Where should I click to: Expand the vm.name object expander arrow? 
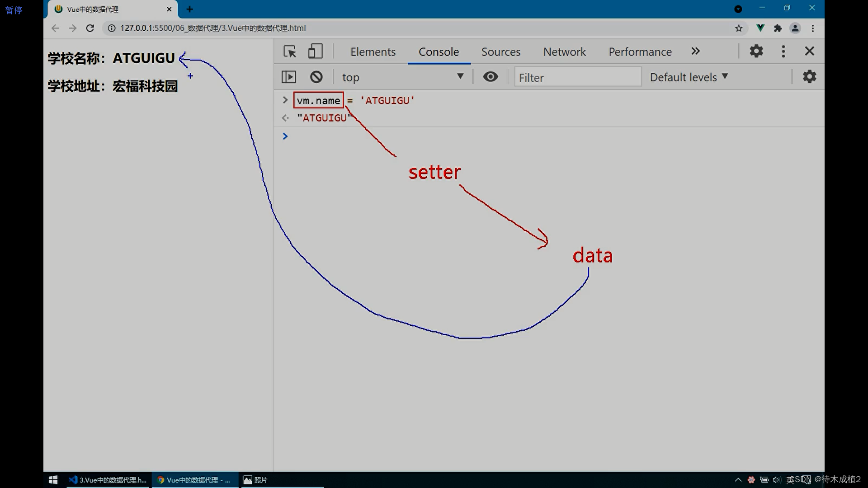pos(285,100)
